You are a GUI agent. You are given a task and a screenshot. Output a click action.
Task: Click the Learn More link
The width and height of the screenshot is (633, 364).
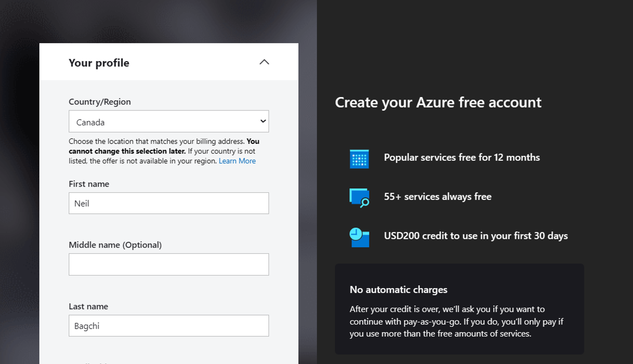[237, 161]
